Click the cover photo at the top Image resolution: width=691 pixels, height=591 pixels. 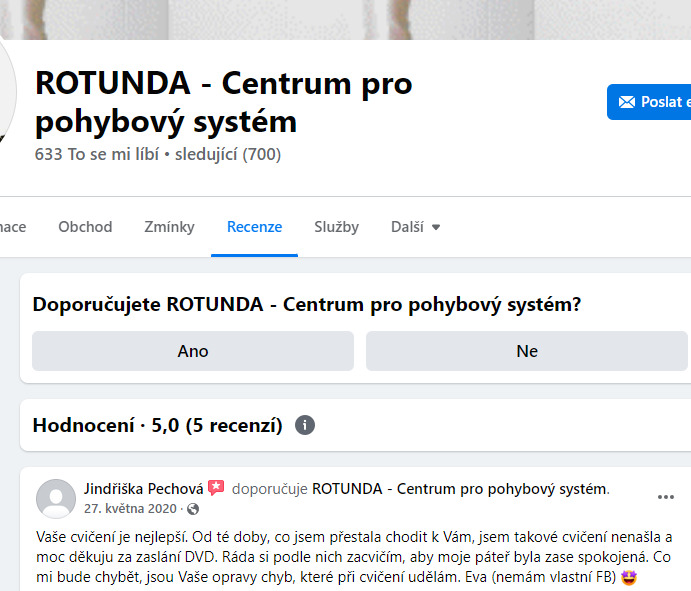pos(346,20)
